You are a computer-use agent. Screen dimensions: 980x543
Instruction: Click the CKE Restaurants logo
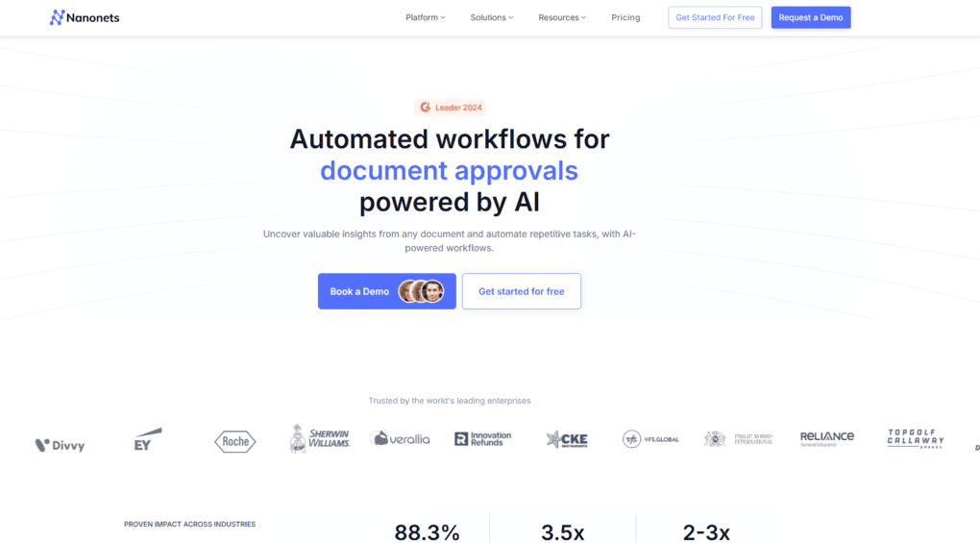tap(566, 439)
